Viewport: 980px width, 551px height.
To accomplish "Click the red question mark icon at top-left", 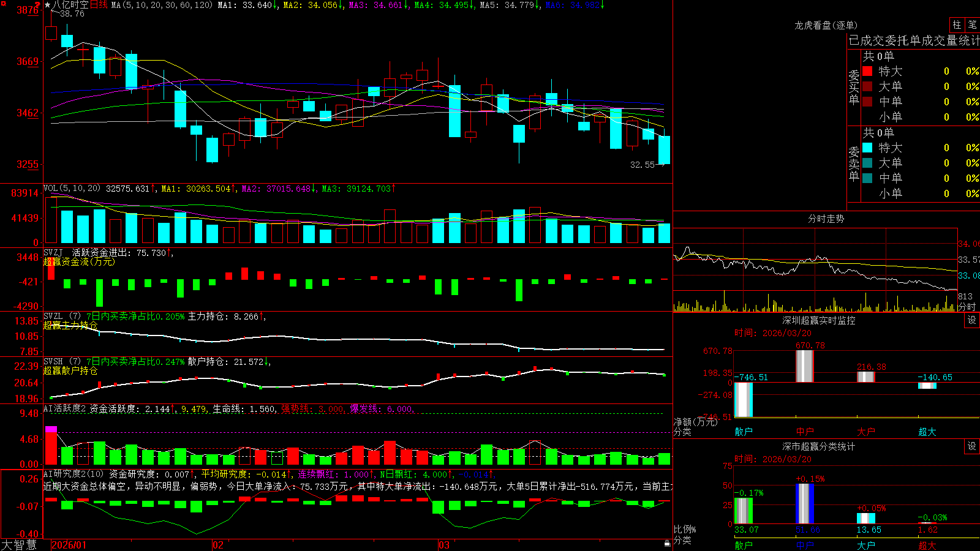I will click(x=37, y=5).
